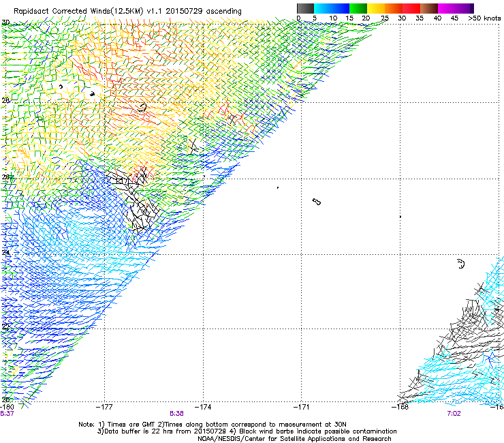The height and width of the screenshot is (443, 504).
Task: Click the legend label '10'
Action: click(333, 18)
